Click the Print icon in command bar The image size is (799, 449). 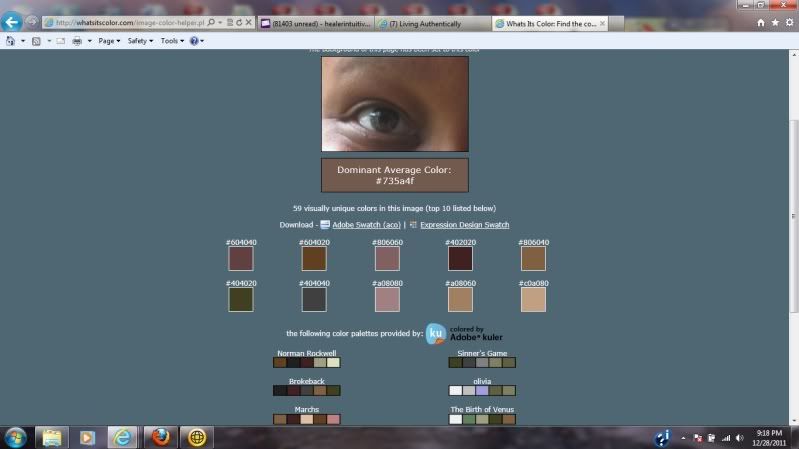point(77,41)
